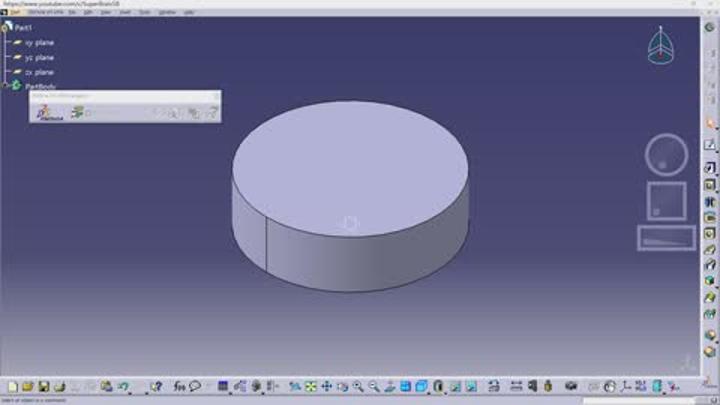Viewport: 720px width, 405px height.
Task: Click the top face of the cylinder
Action: [x=350, y=169]
